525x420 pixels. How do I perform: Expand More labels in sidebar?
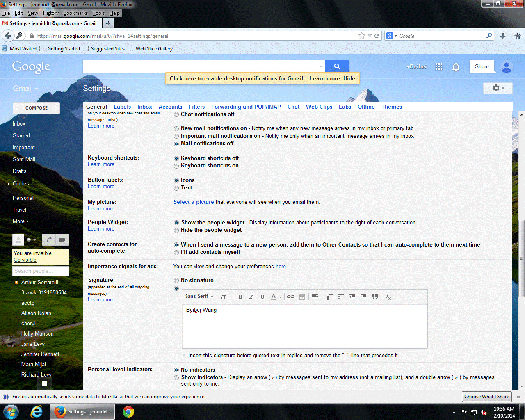(x=21, y=221)
